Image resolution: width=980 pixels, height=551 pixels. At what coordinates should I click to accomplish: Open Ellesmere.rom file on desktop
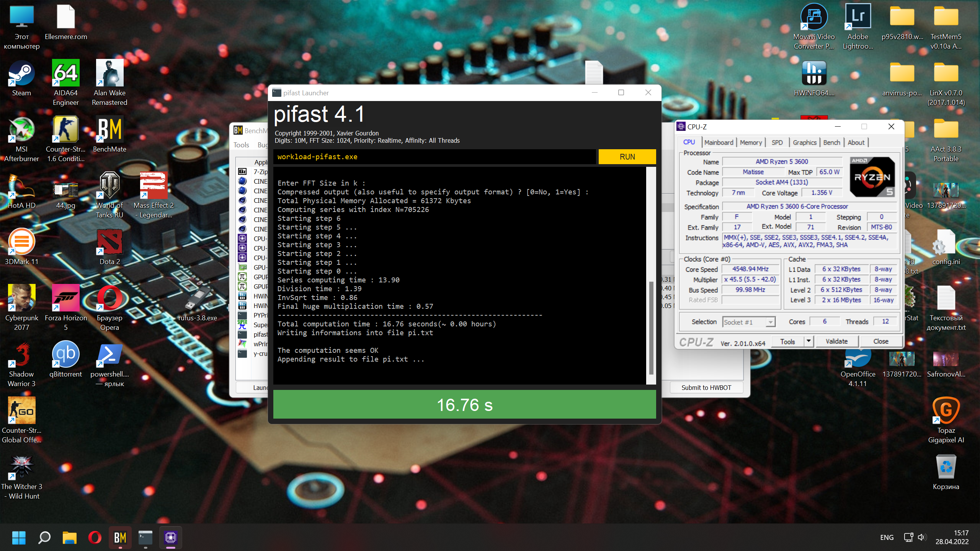pos(66,21)
